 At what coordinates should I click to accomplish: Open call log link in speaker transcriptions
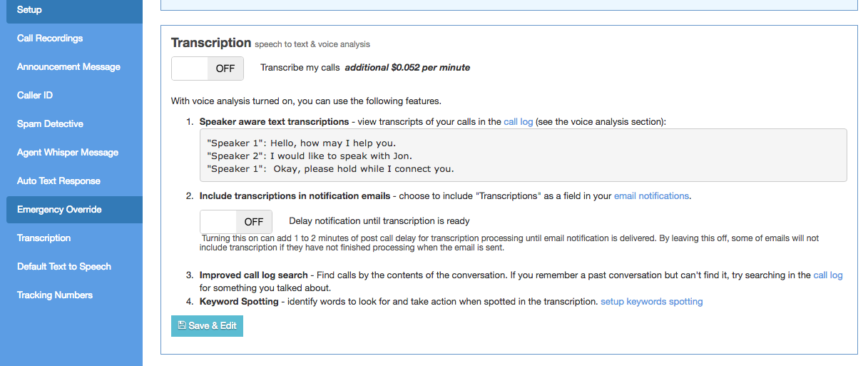[518, 122]
